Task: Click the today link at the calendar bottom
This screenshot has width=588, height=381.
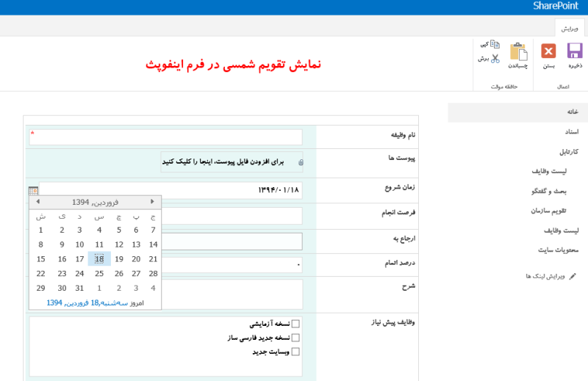Action: click(87, 302)
